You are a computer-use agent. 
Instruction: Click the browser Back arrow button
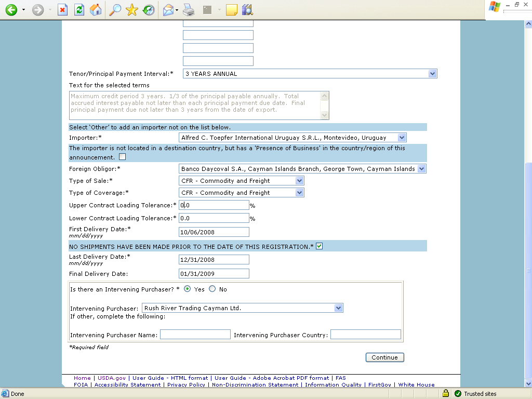tap(11, 10)
